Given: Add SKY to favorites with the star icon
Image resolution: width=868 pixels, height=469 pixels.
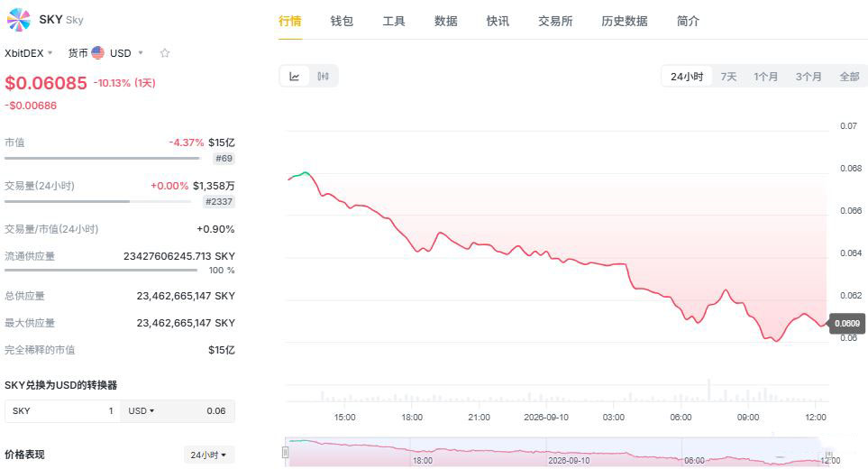Looking at the screenshot, I should click(x=164, y=53).
